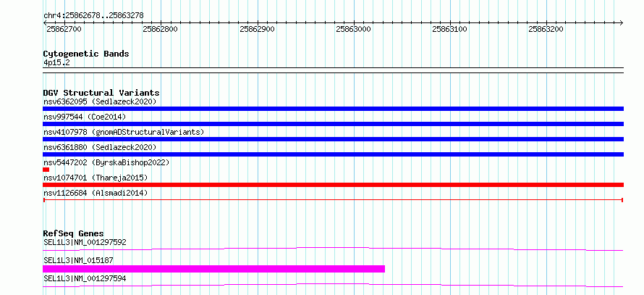Click the SEL1L3|NM_001297594 transcript label
This screenshot has width=644, height=295.
85,279
